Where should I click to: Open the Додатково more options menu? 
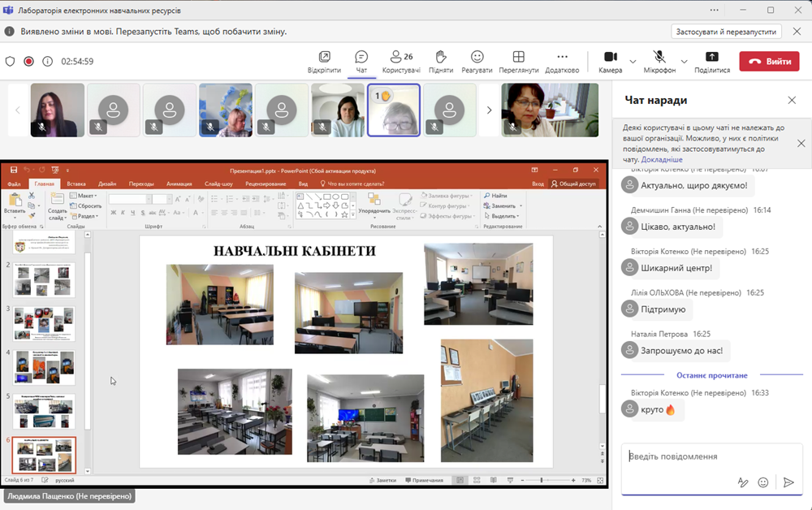pos(562,57)
